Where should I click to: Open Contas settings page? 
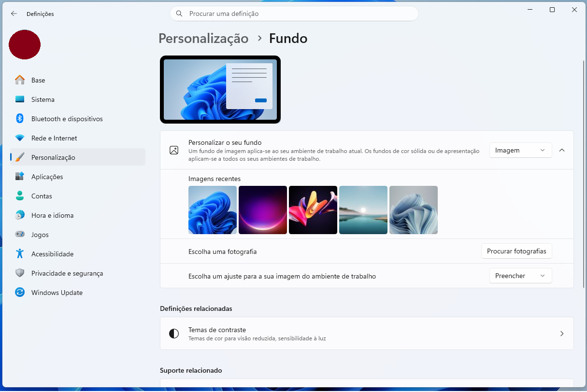tap(78, 196)
